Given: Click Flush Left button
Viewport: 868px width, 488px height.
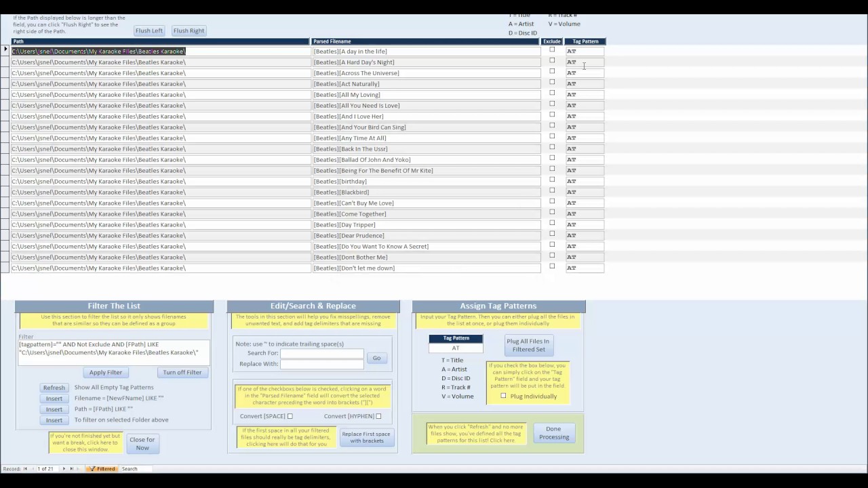Looking at the screenshot, I should point(149,30).
